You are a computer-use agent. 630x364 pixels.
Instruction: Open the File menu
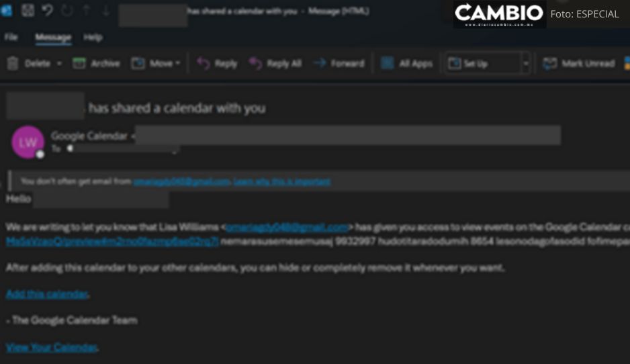11,38
